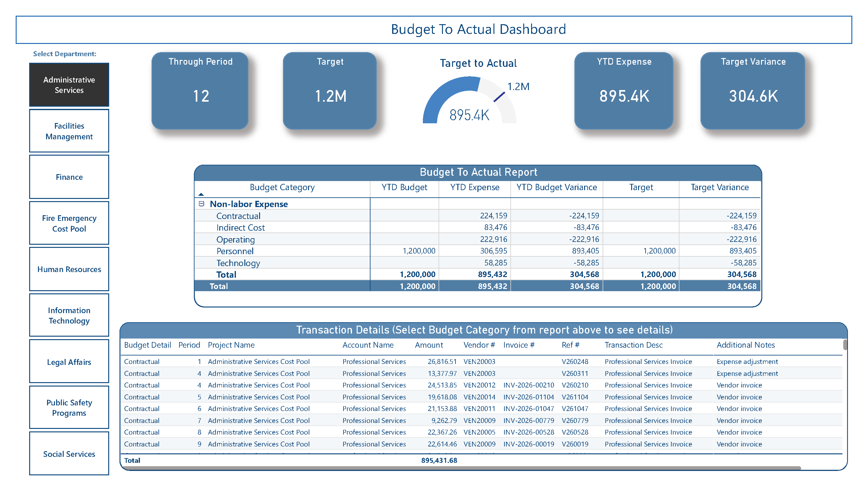Click the Target Variance 304.6K card
The image size is (868, 502).
point(753,91)
